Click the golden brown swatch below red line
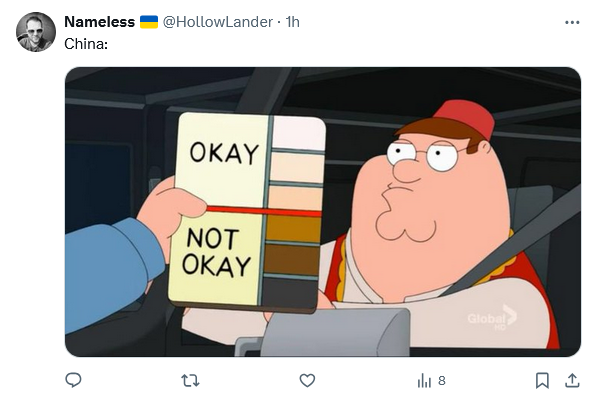This screenshot has width=598, height=402. [x=293, y=229]
